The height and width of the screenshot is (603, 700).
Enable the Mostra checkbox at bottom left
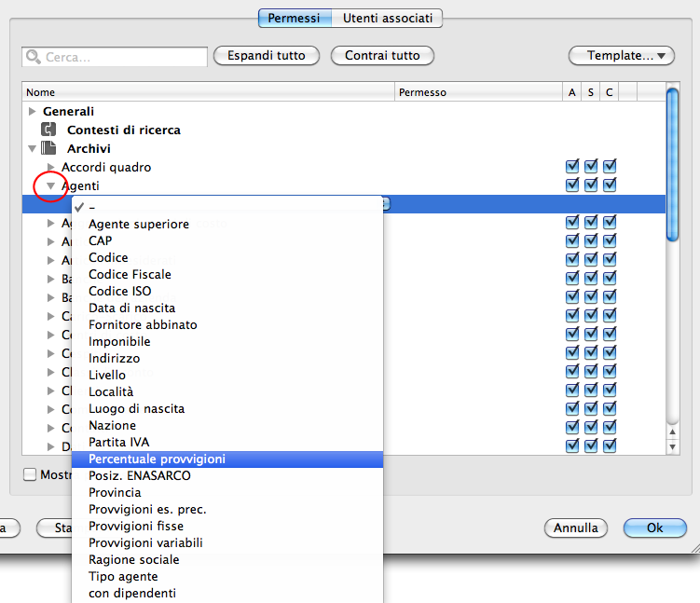coord(30,474)
